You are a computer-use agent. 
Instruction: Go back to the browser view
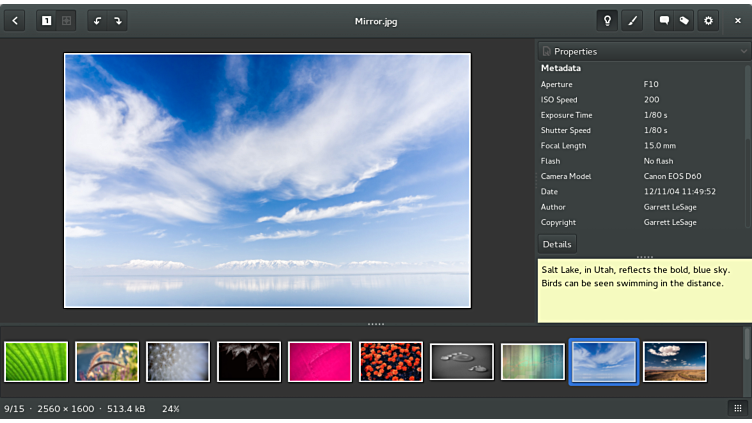(x=15, y=20)
